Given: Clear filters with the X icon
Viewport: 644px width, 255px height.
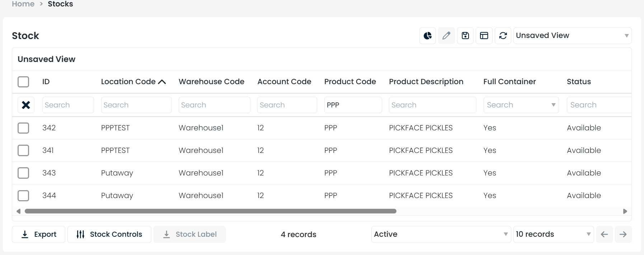Looking at the screenshot, I should [26, 105].
